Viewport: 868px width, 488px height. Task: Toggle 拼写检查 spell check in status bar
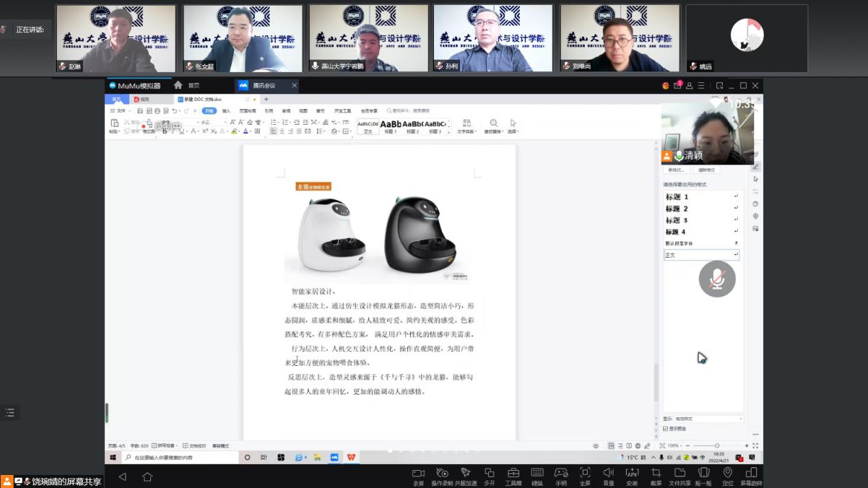[165, 446]
